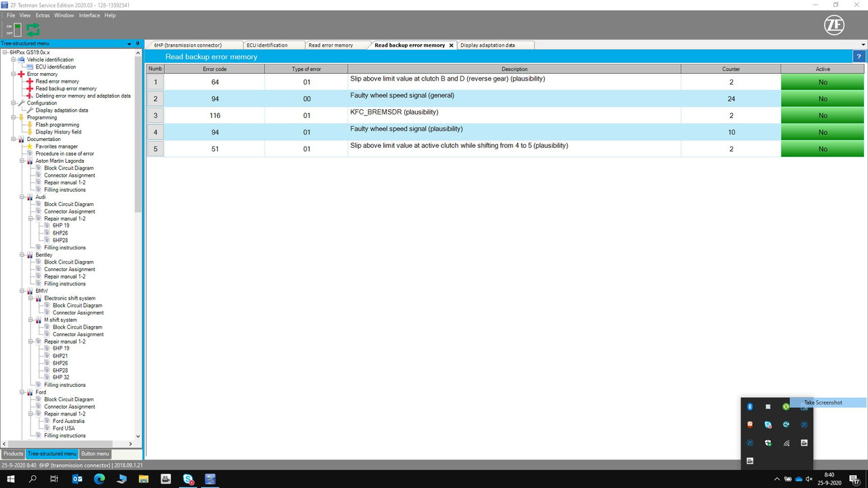Click the Help question mark button
The height and width of the screenshot is (488, 868).
pyautogui.click(x=859, y=56)
